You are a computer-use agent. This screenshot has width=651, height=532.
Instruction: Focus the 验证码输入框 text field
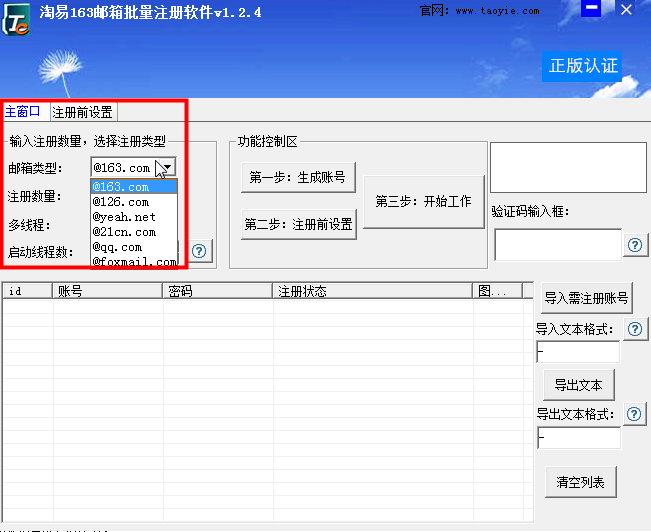[558, 245]
